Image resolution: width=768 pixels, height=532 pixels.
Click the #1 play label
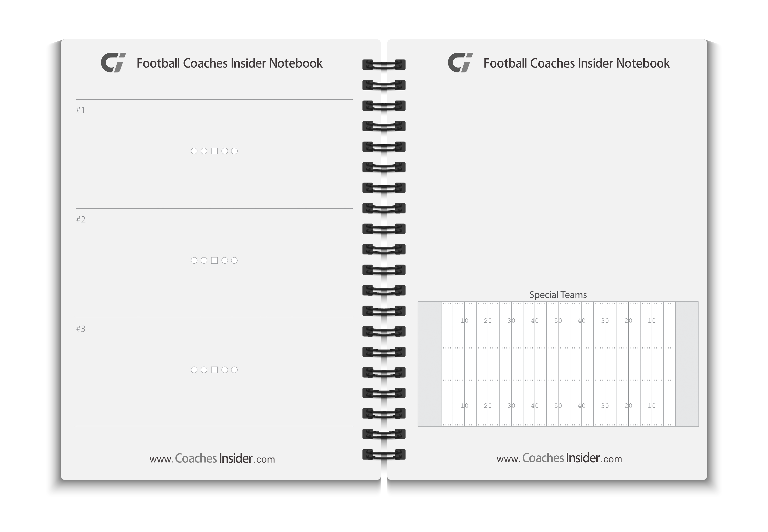[x=81, y=110]
